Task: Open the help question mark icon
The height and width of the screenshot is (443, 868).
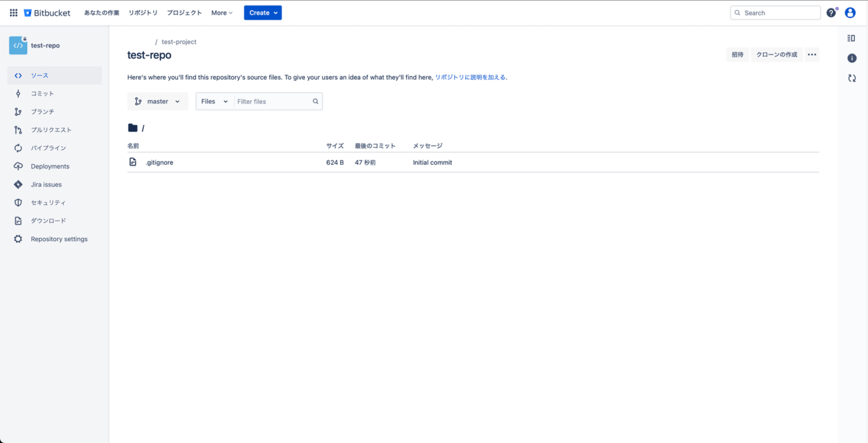Action: pyautogui.click(x=831, y=12)
